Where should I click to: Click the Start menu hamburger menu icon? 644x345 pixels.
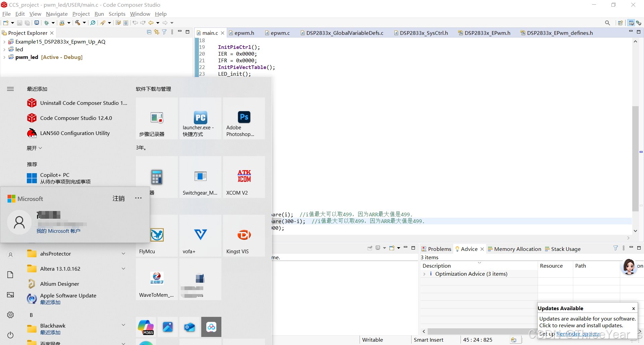(x=10, y=89)
